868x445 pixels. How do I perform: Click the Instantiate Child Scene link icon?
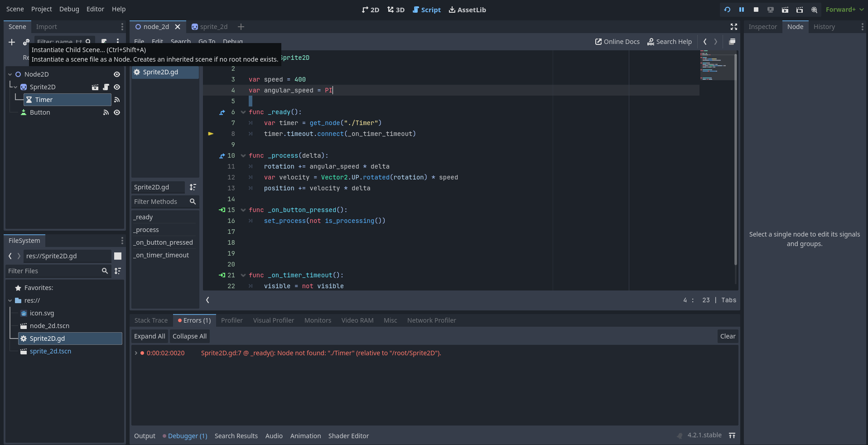coord(26,42)
